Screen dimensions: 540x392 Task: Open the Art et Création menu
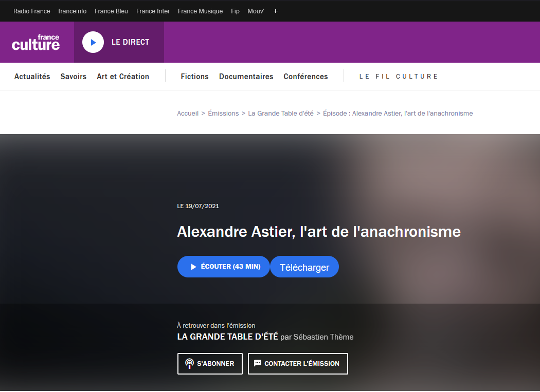123,77
